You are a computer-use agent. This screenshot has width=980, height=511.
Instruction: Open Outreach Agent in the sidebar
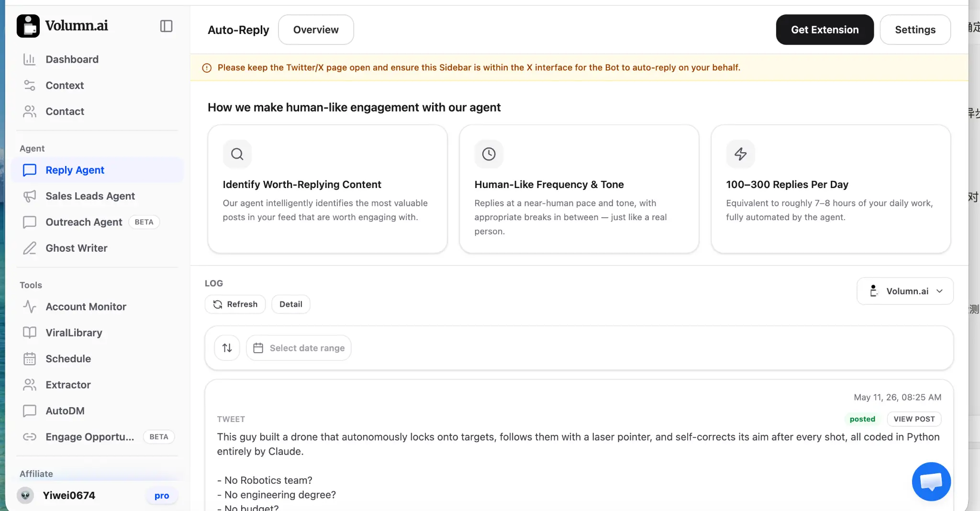pyautogui.click(x=97, y=222)
